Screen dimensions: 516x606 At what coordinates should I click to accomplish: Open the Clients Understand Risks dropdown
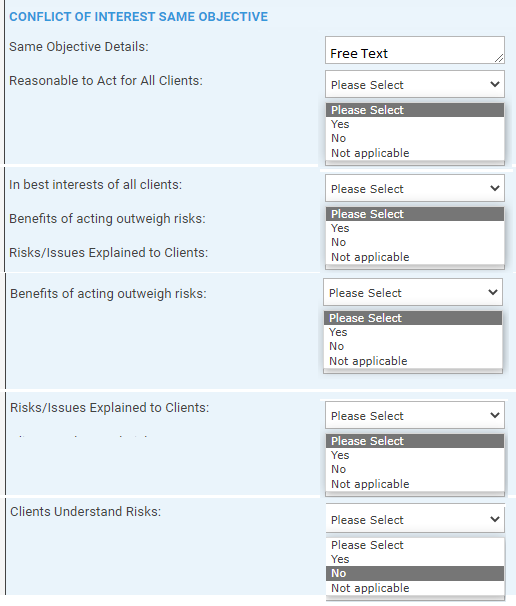tap(415, 519)
